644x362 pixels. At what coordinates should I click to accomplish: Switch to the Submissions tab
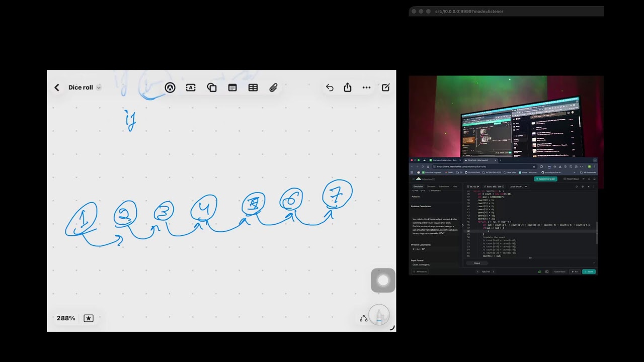coord(444,187)
